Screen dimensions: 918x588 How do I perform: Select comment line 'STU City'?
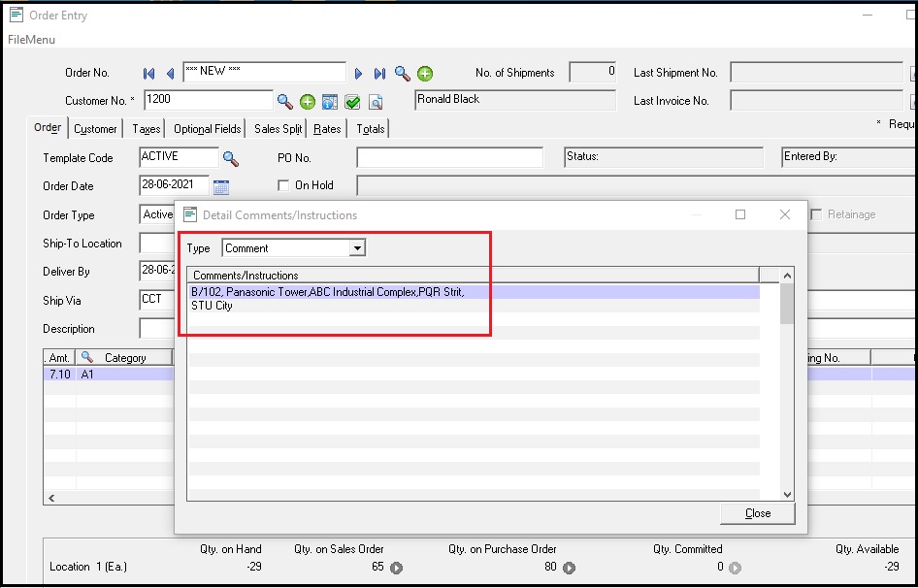(475, 306)
